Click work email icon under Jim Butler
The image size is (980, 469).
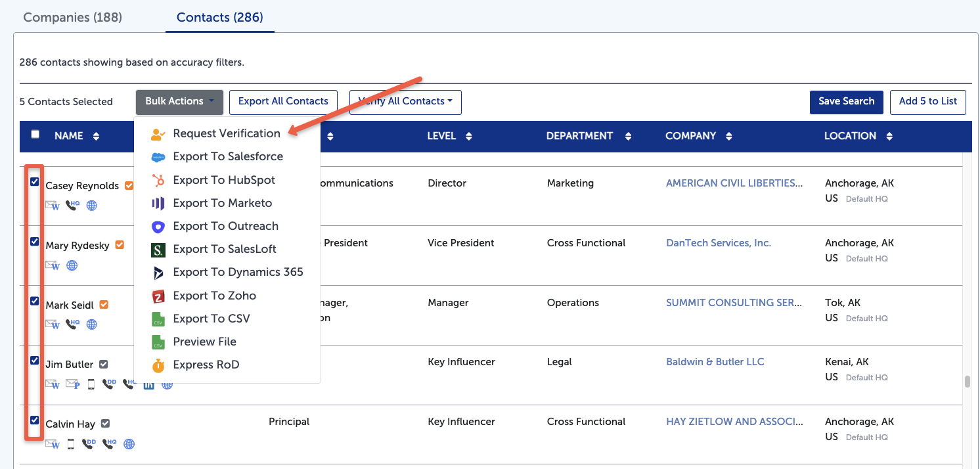pos(52,384)
